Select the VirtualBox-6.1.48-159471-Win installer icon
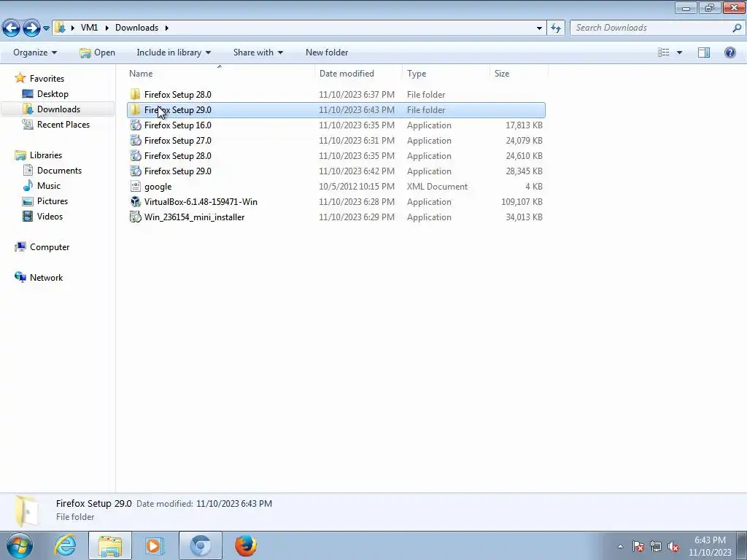This screenshot has height=560, width=747. pos(135,201)
